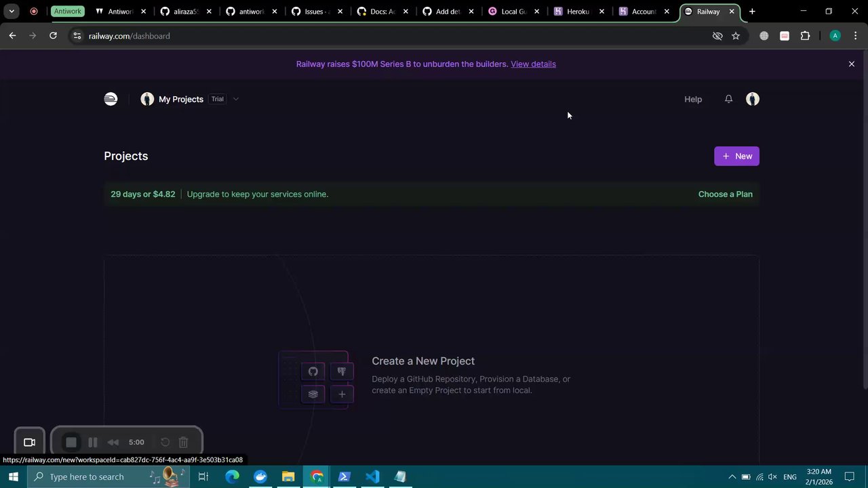
Task: Open File Explorer from taskbar
Action: coord(288,476)
